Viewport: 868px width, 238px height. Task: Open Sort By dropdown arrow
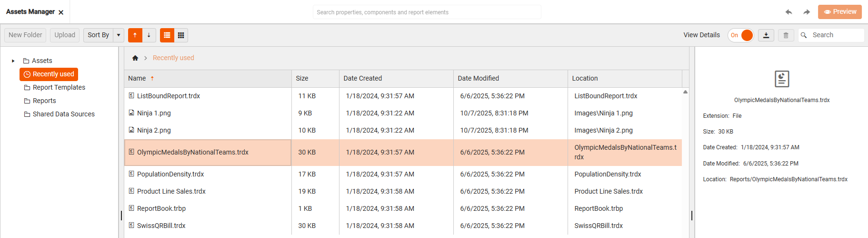click(x=119, y=35)
